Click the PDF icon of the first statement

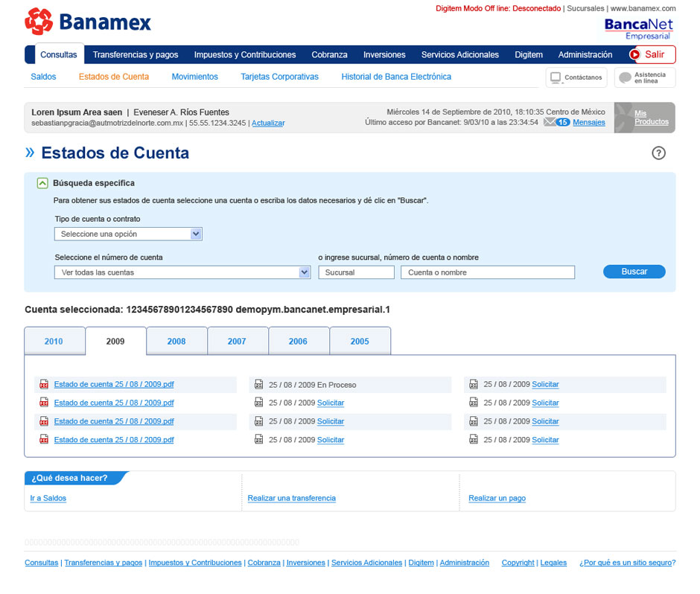pos(44,384)
